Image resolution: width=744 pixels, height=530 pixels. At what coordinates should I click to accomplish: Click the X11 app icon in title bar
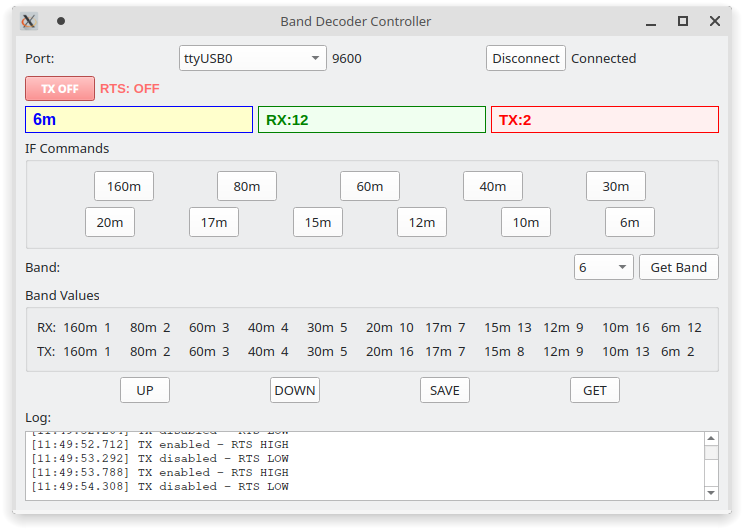click(x=29, y=21)
